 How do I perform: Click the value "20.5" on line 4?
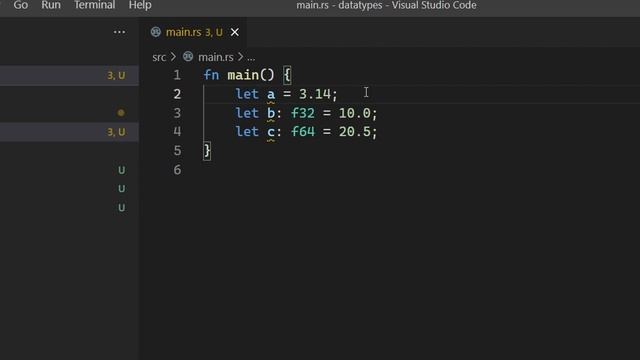(354, 131)
